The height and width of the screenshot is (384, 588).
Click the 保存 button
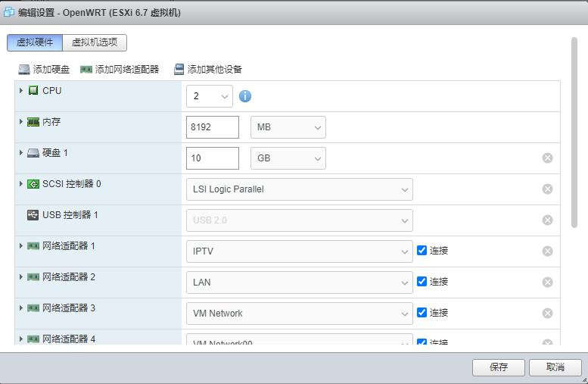(499, 367)
